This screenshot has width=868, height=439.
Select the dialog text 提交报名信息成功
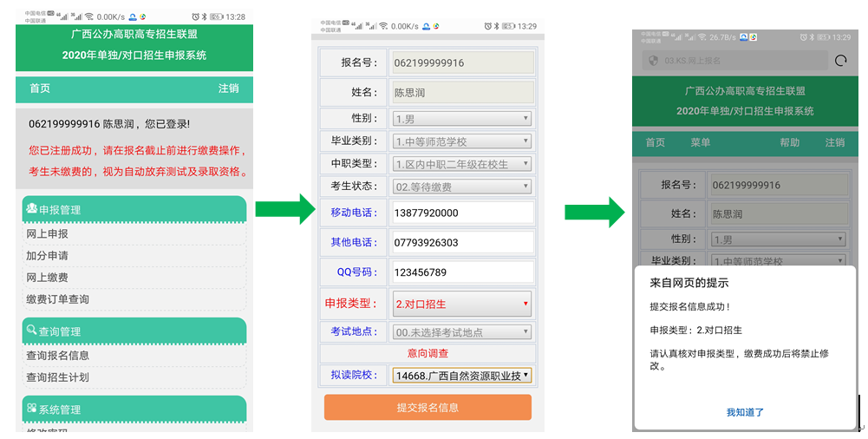(x=689, y=306)
